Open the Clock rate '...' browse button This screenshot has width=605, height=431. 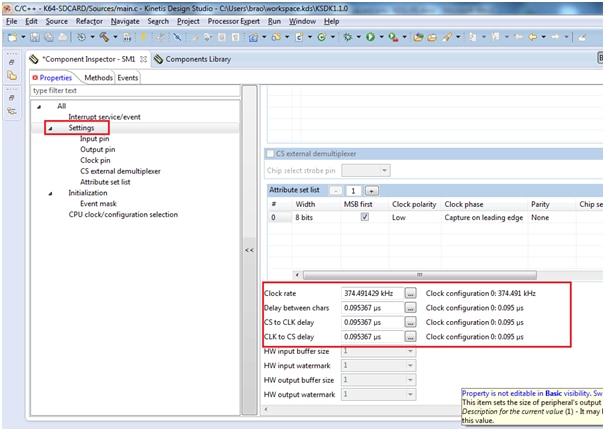pos(410,294)
